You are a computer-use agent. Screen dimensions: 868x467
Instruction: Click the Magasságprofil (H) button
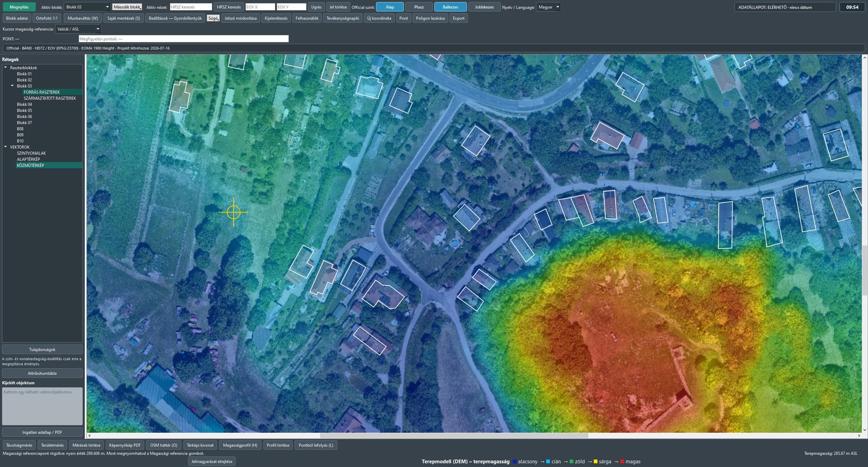click(x=240, y=445)
